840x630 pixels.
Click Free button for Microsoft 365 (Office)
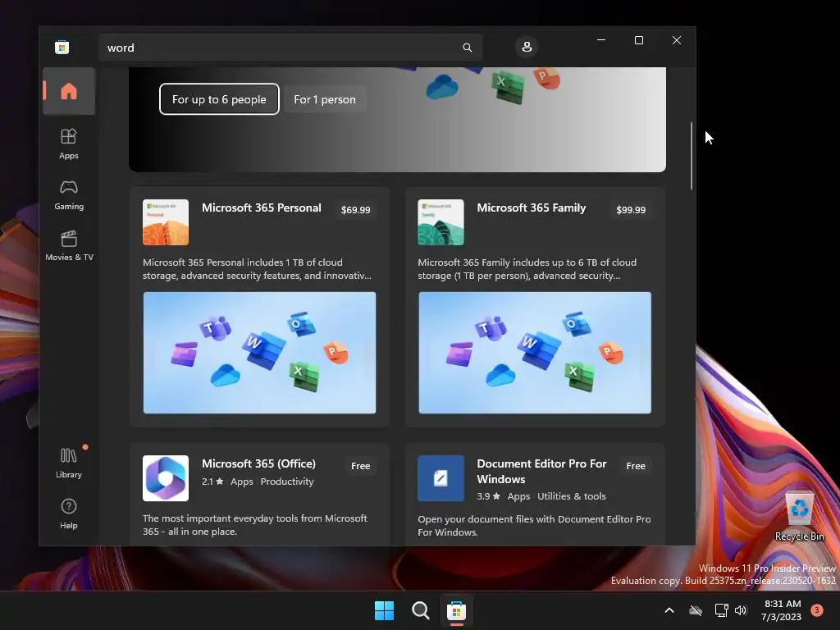click(361, 466)
